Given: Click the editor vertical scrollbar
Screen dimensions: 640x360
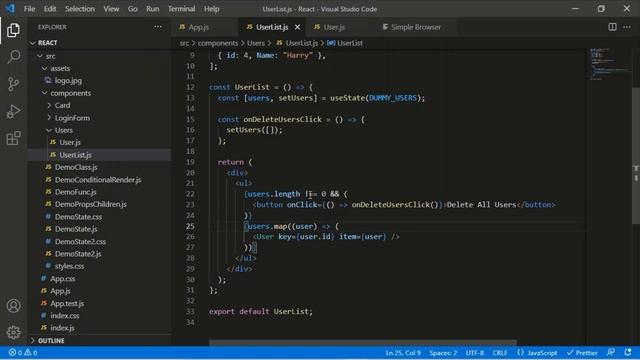Looking at the screenshot, I should pos(636,155).
